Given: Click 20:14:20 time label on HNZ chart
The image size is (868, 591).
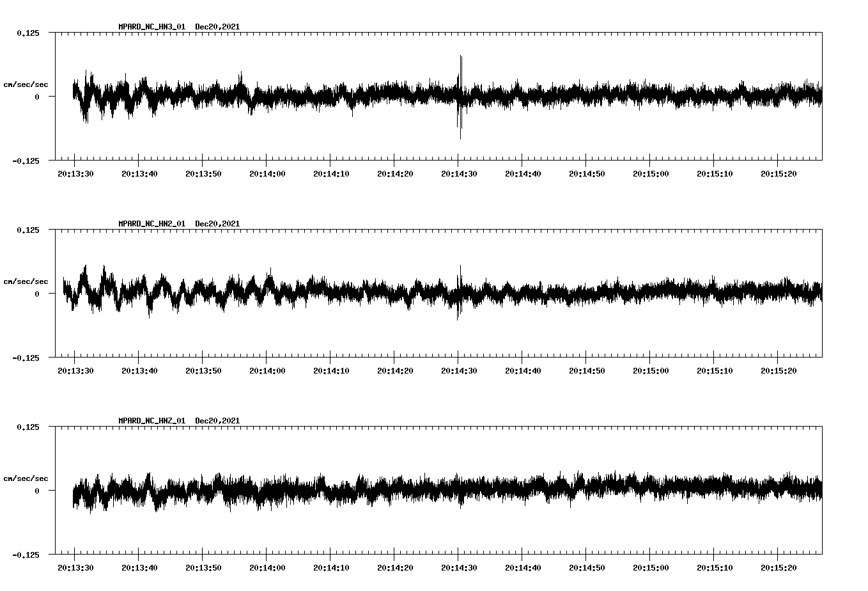Looking at the screenshot, I should pyautogui.click(x=395, y=567).
